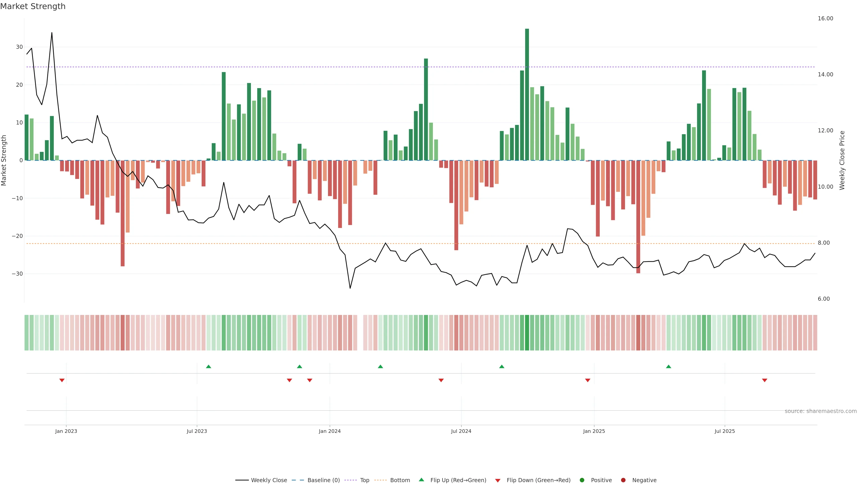Click the source: sharemaestro.com text
The height and width of the screenshot is (488, 868).
821,411
